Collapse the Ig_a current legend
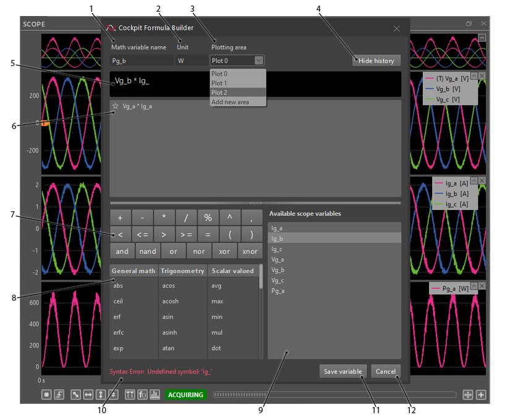This screenshot has height=420, width=510. pyautogui.click(x=473, y=180)
